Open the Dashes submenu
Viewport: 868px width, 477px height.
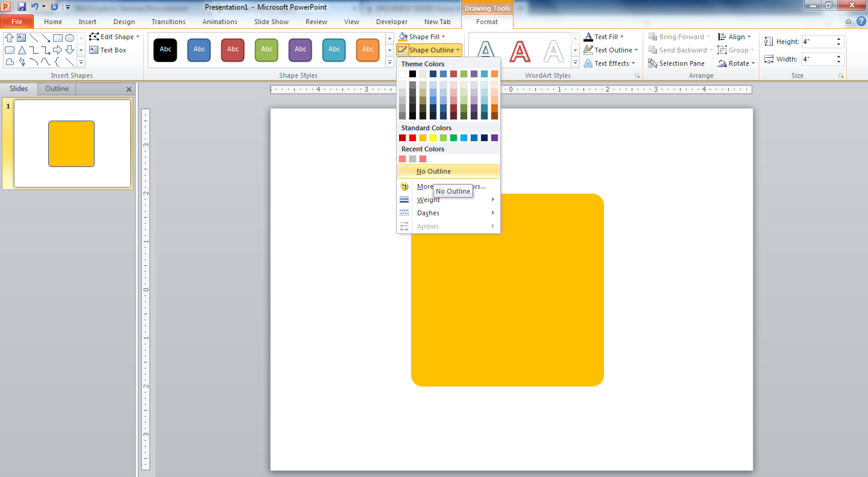tap(449, 213)
